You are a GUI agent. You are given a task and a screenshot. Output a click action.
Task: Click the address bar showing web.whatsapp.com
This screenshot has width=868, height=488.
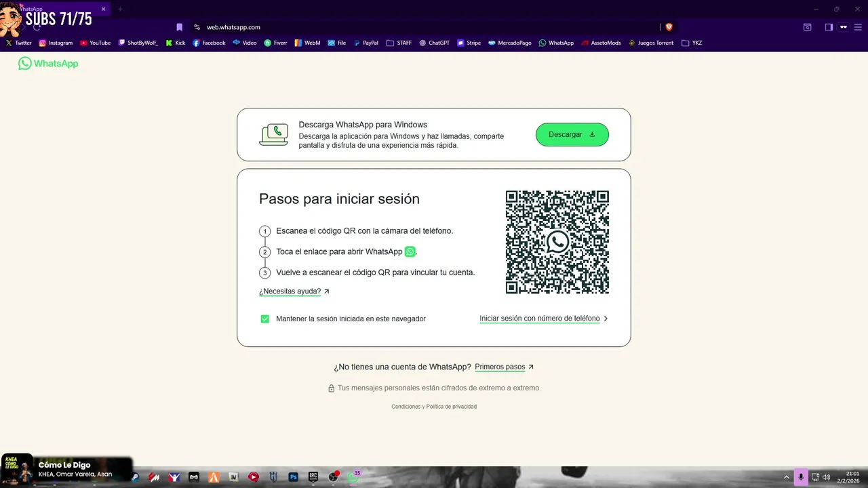click(x=427, y=27)
